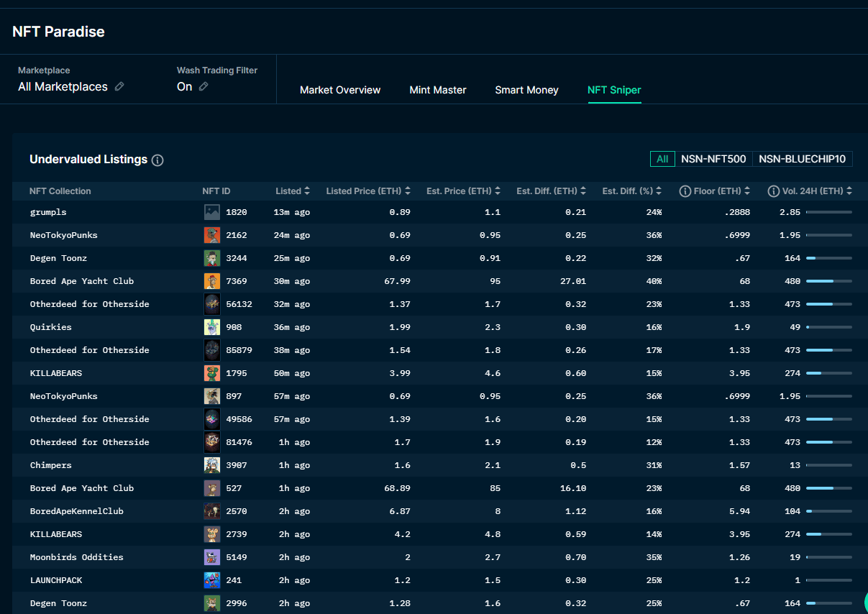
Task: Open the Degen Toonz 2996 thumbnail
Action: point(211,603)
